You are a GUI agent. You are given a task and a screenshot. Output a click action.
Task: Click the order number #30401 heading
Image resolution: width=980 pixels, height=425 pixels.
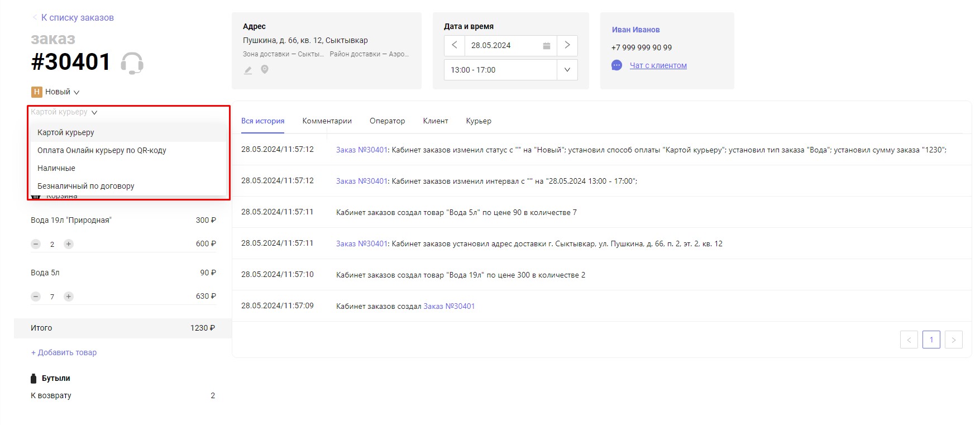point(71,61)
